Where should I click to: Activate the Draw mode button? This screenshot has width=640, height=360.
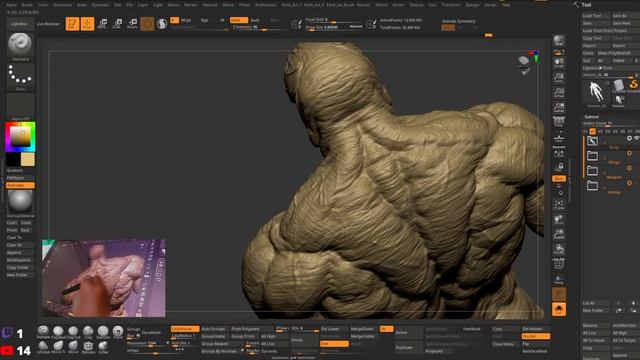click(x=87, y=24)
